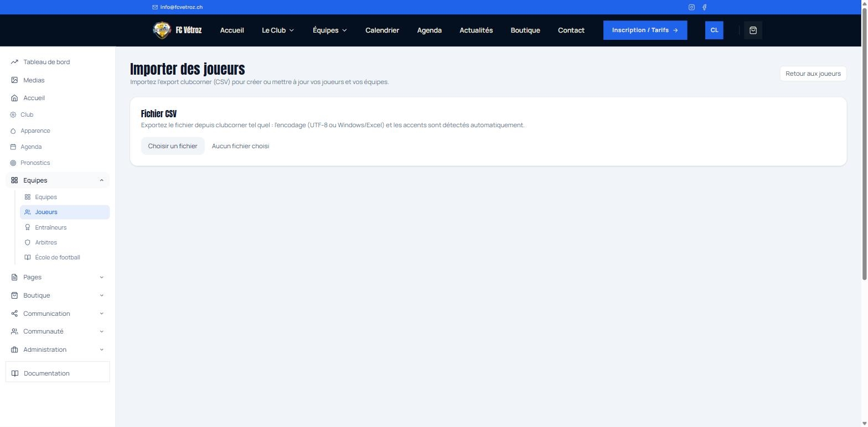The height and width of the screenshot is (427, 868).
Task: Expand the Pages sidebar section
Action: [x=101, y=277]
